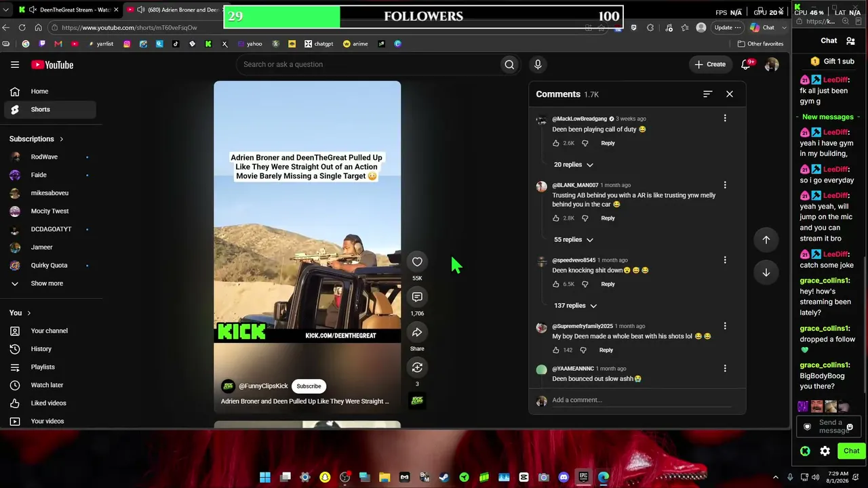Open the short's comments icon
The width and height of the screenshot is (868, 488).
417,297
